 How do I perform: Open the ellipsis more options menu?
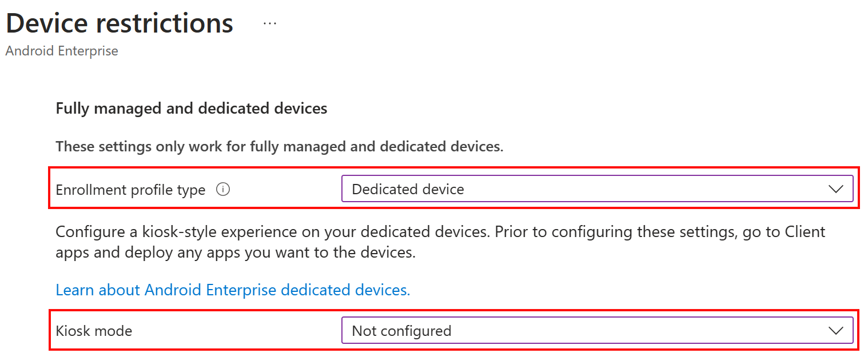click(269, 23)
